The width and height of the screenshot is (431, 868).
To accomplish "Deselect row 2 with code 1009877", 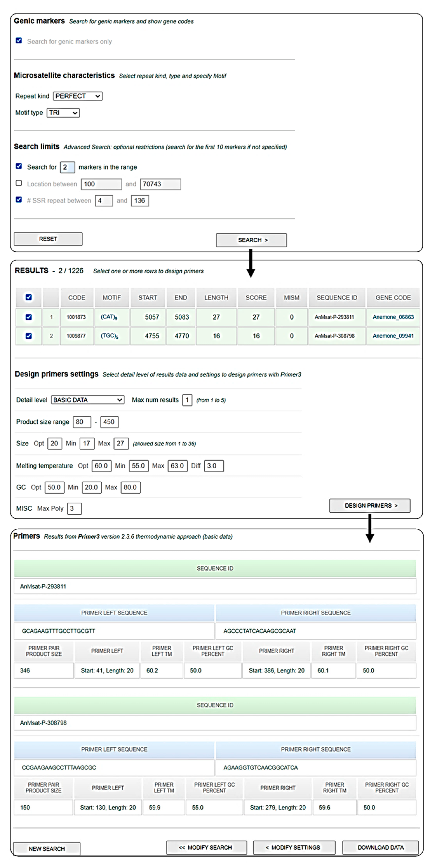I will 29,336.
